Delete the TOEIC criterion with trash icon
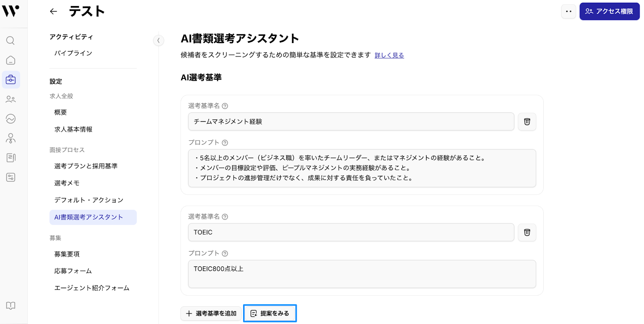This screenshot has height=324, width=644. tap(527, 232)
